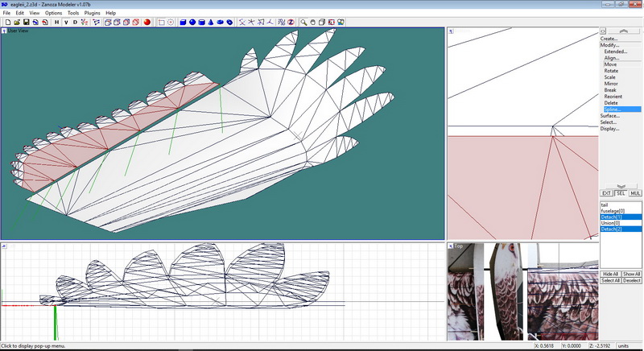Screen dimensions: 644x351
Task: Select fuselage[0] in the object list
Action: 613,211
